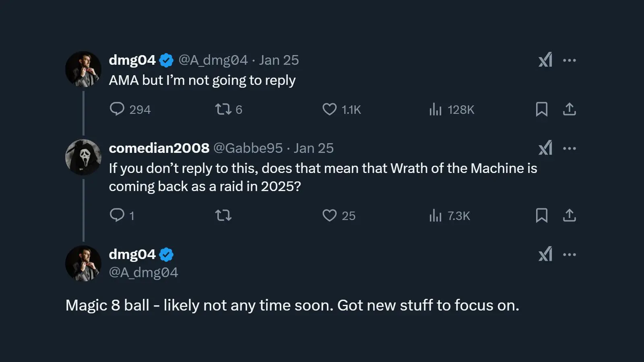Share comedian2008's reply
Screen dimensions: 644x362
pos(570,216)
